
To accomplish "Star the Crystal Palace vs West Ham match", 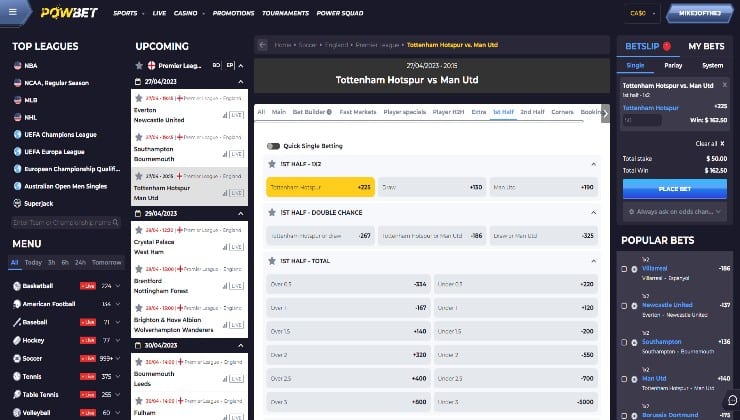I will click(x=139, y=230).
